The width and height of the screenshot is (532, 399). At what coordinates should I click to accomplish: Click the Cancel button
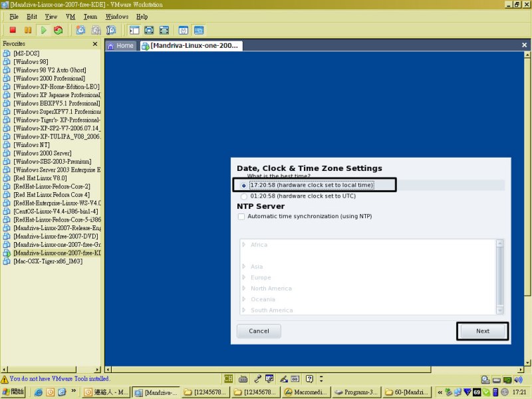259,331
